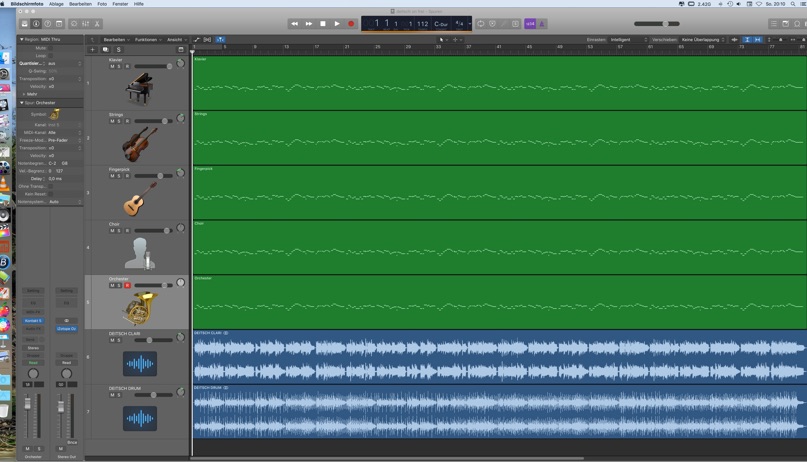Open the Loop Browser button
Screen dimensions: 807x462
coord(797,24)
